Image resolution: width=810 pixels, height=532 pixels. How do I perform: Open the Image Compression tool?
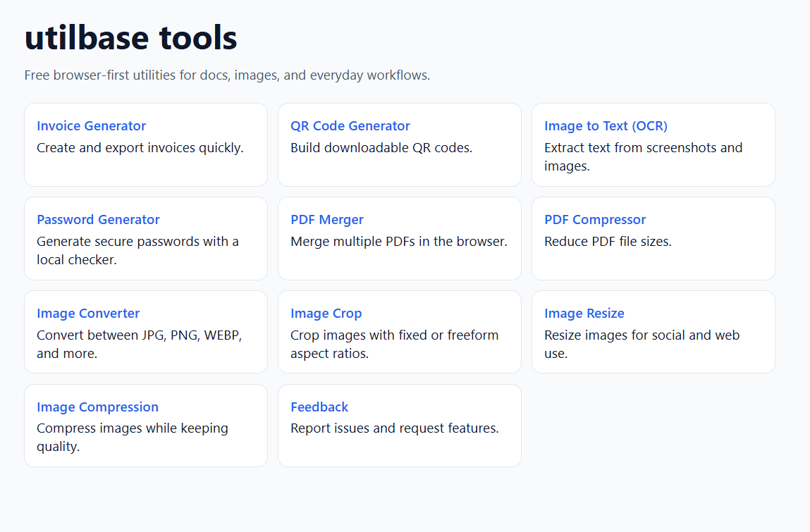97,407
